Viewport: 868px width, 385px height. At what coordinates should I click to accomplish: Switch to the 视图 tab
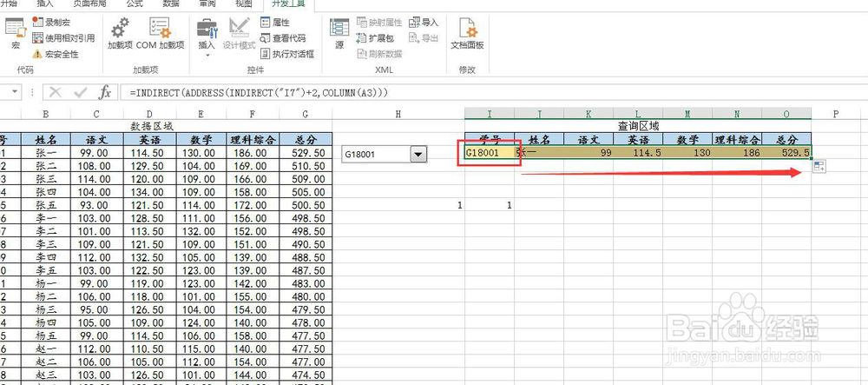[244, 3]
